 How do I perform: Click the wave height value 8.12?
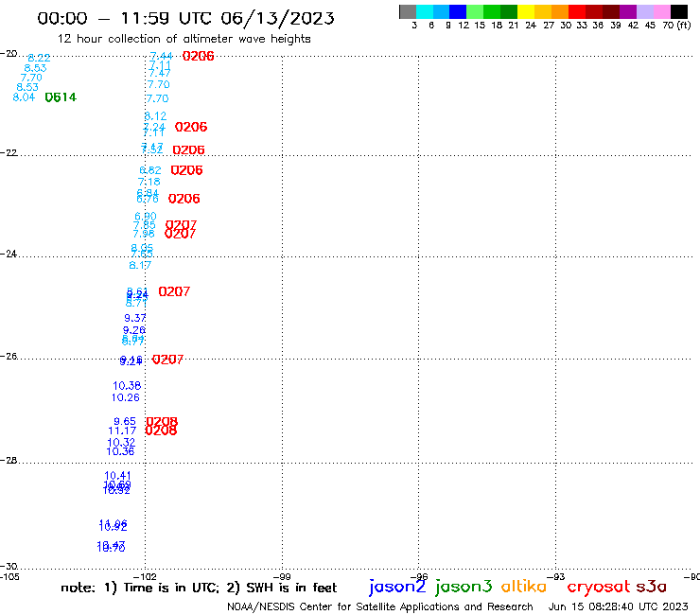pos(155,116)
